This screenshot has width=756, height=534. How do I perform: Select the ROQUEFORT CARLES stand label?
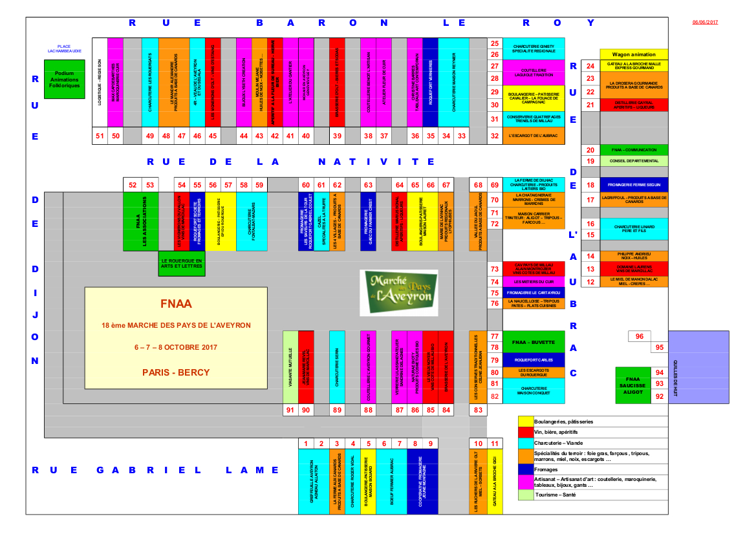(534, 360)
